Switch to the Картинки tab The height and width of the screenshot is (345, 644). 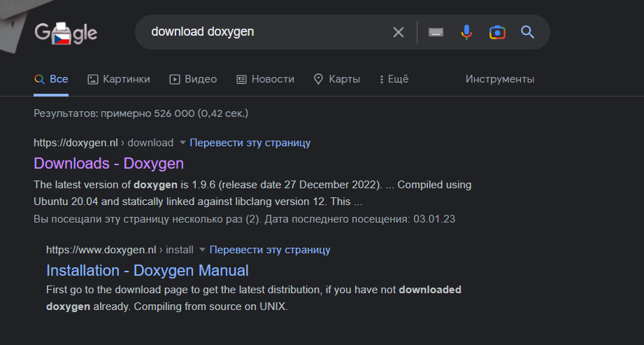tap(119, 79)
